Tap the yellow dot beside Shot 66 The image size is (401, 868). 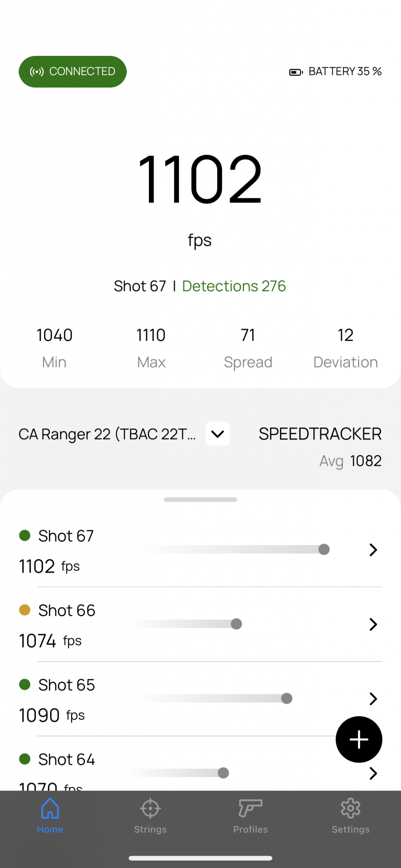tap(25, 610)
